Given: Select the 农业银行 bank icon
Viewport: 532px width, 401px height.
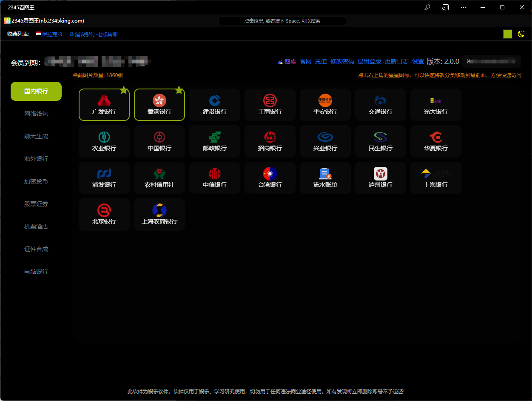Looking at the screenshot, I should (104, 141).
